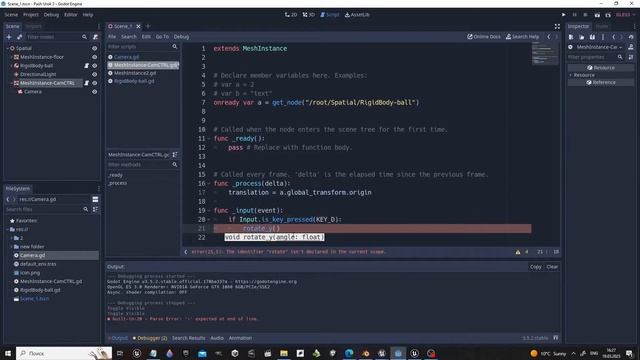
Task: Click the attach script icon in Scene dock
Action: click(96, 37)
